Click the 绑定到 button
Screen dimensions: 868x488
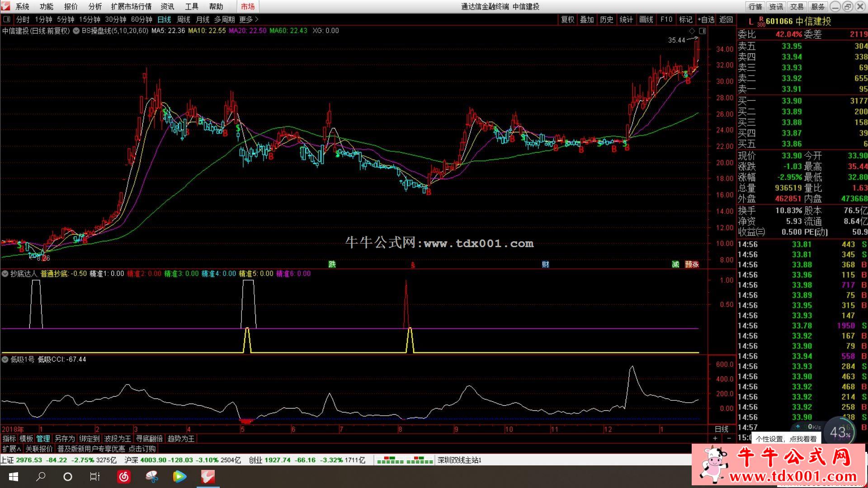pos(89,438)
